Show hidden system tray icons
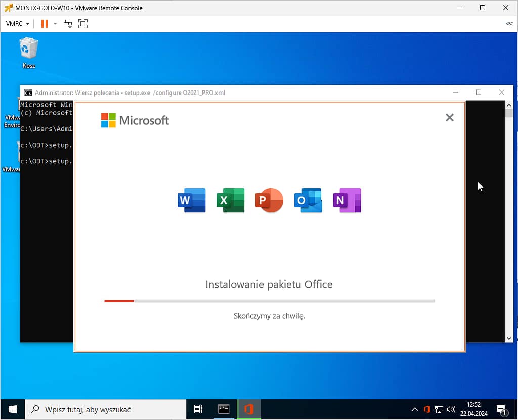Screen dimensions: 518x420 pos(415,409)
